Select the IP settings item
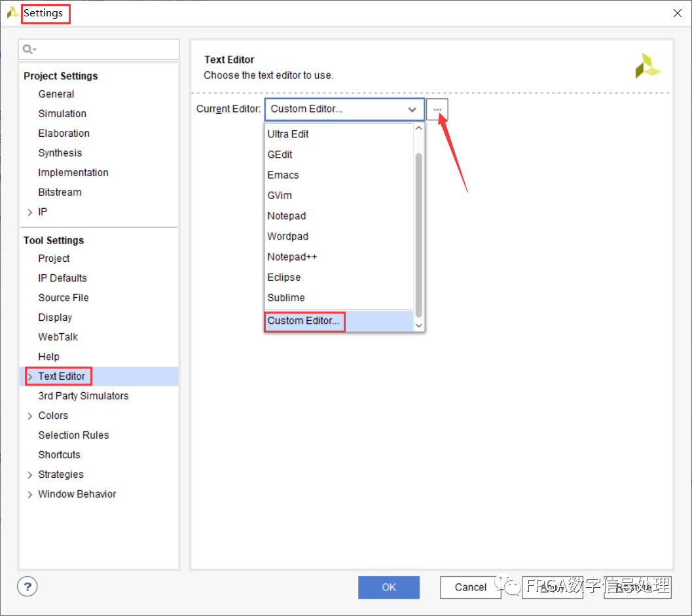Image resolution: width=692 pixels, height=616 pixels. coord(43,212)
